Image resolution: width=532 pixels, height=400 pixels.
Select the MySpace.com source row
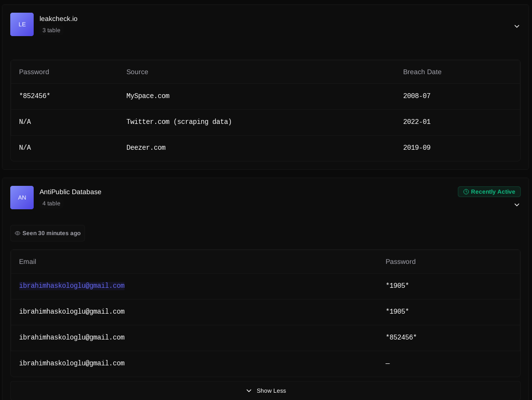[148, 96]
